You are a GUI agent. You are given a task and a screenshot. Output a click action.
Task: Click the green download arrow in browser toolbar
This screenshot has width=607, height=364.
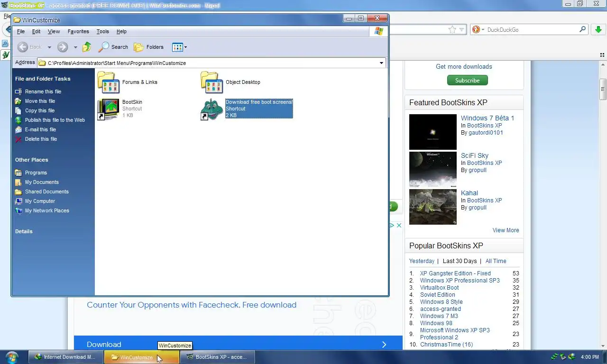click(598, 29)
